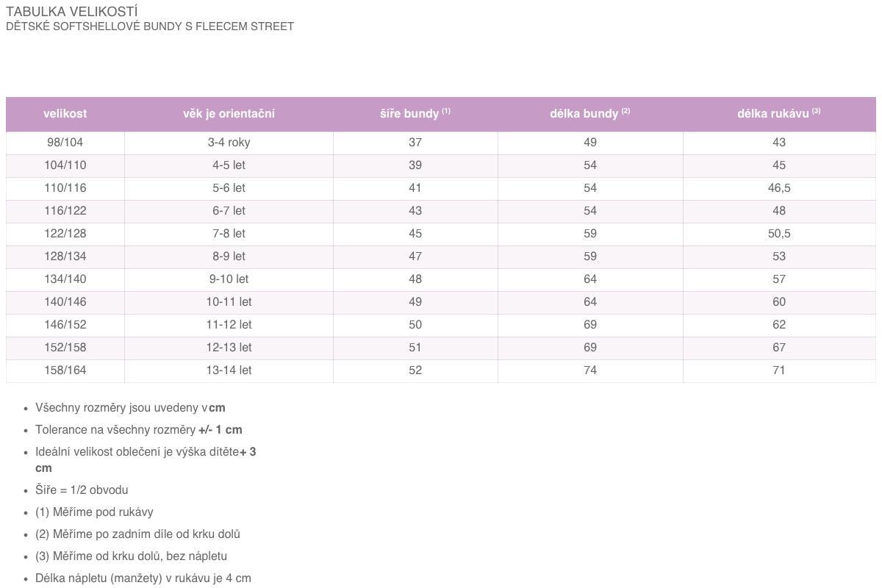Click the '10-11 let' age cell
This screenshot has width=882, height=588.
click(x=229, y=302)
